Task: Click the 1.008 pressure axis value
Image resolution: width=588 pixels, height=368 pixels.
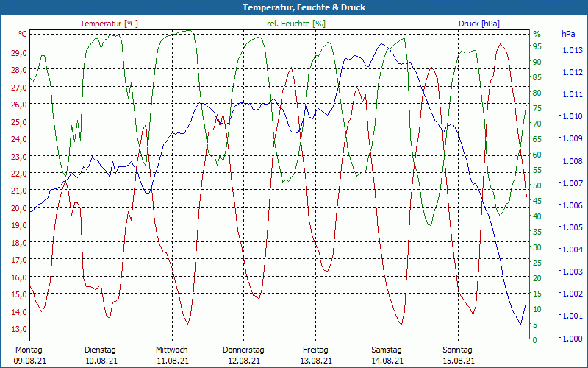Action: click(x=573, y=161)
